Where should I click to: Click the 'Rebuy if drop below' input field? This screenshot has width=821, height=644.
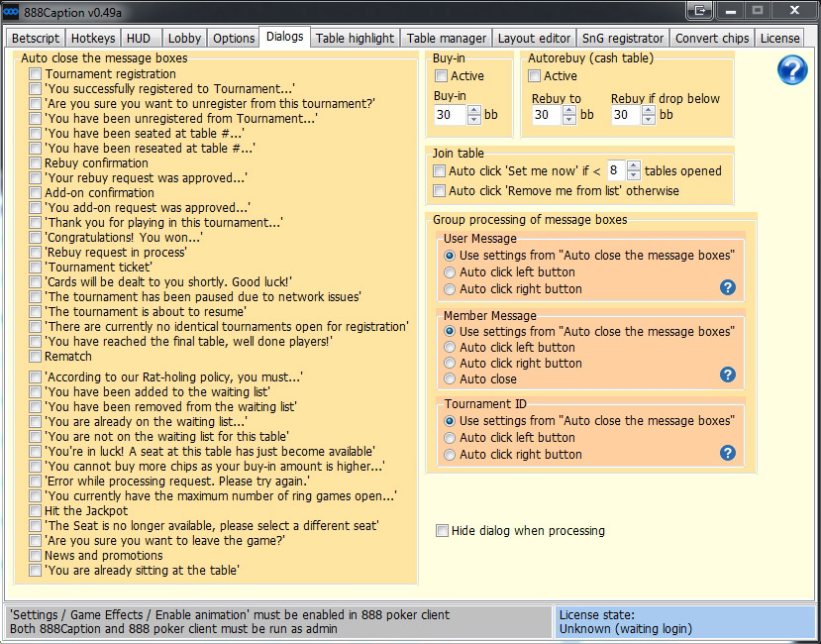tap(625, 115)
